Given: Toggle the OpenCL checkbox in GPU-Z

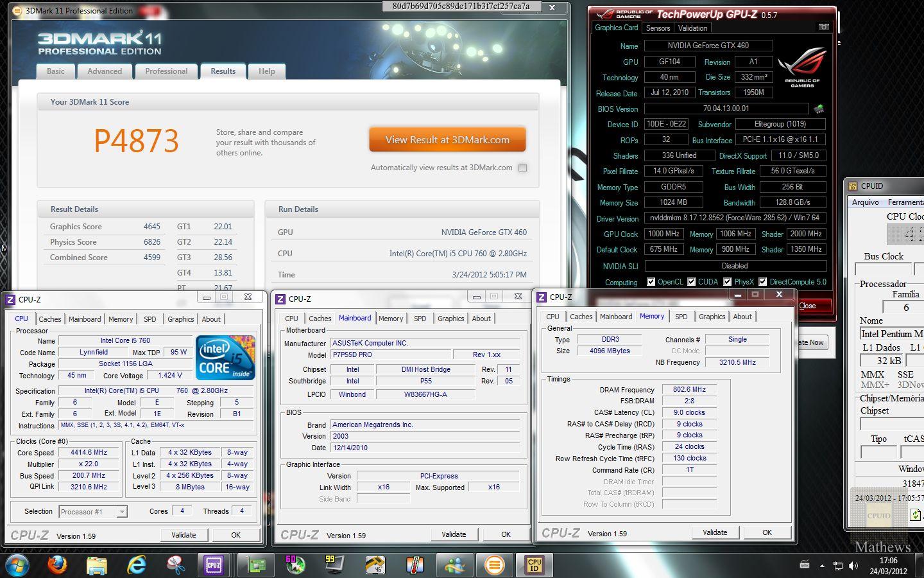Looking at the screenshot, I should point(651,281).
